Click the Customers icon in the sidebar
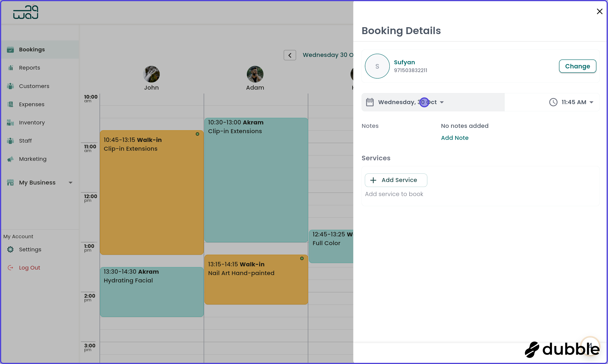Screen dimensions: 608x364 10,86
